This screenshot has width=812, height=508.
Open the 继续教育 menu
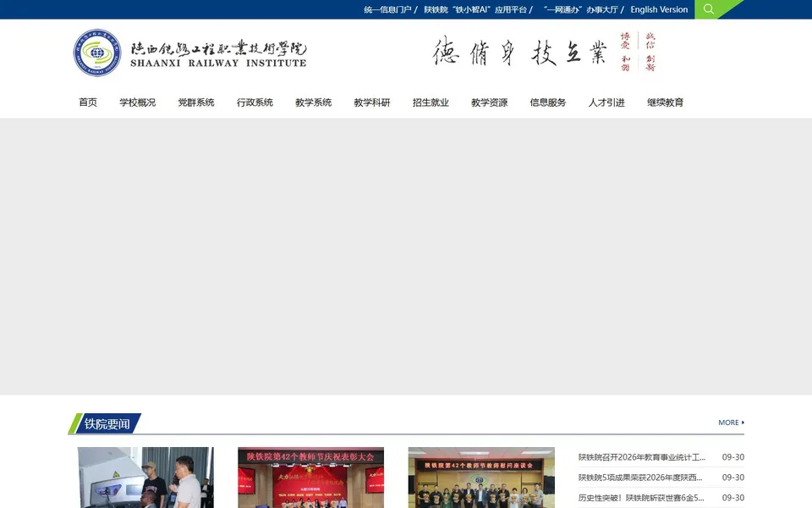click(x=665, y=102)
